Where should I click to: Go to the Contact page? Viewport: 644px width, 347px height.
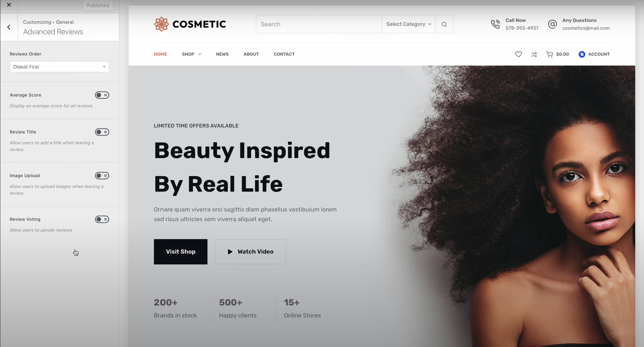pos(284,54)
